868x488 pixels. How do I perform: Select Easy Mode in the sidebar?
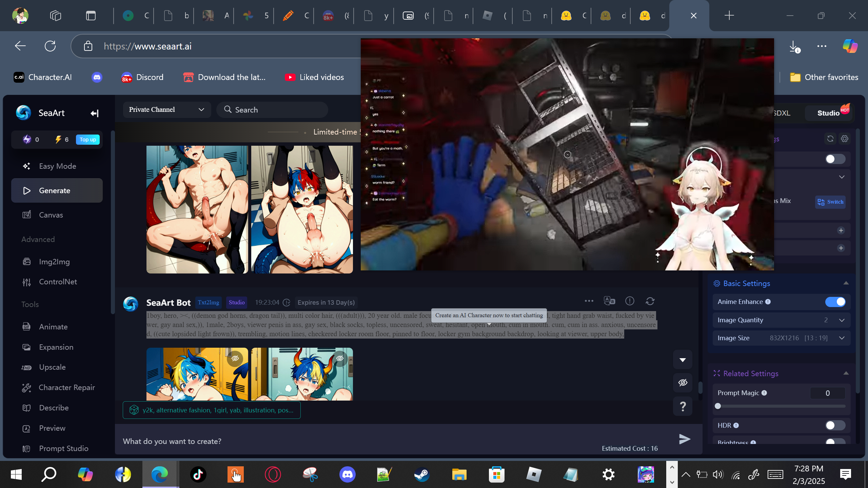tap(57, 166)
